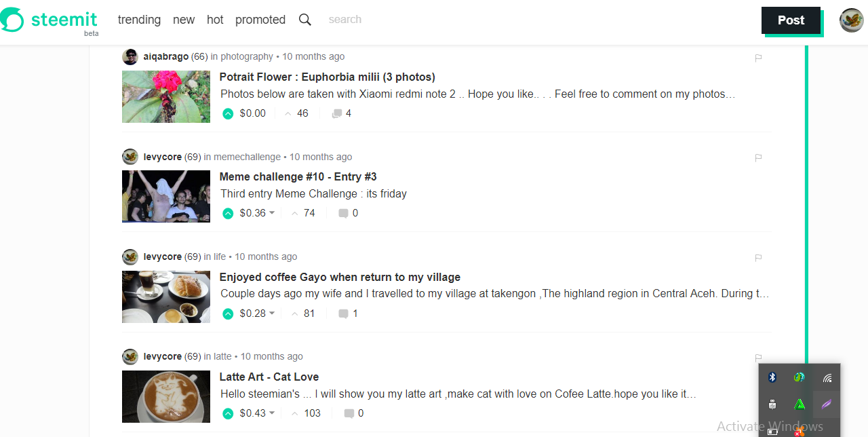The height and width of the screenshot is (437, 868).
Task: Flag the Meme challenge #10 post
Action: pos(758,157)
